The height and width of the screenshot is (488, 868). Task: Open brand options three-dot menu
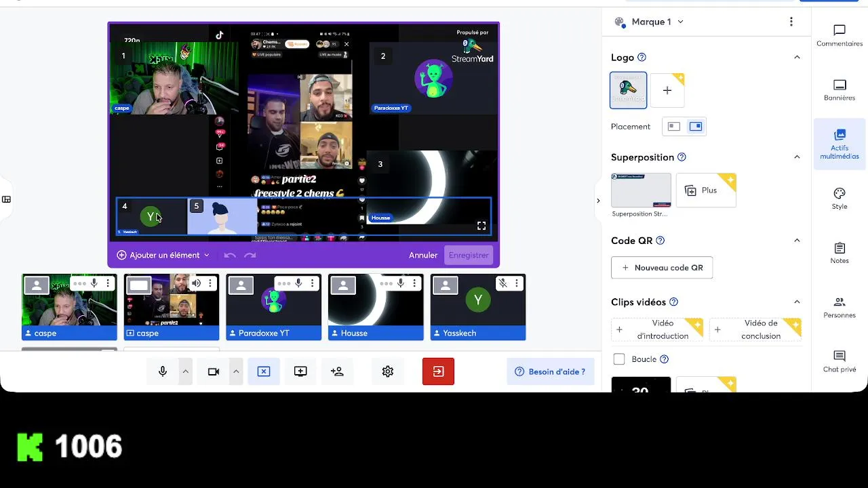click(x=791, y=22)
